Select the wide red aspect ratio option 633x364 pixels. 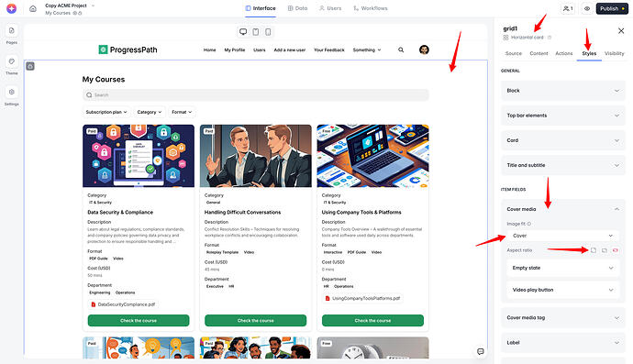616,250
